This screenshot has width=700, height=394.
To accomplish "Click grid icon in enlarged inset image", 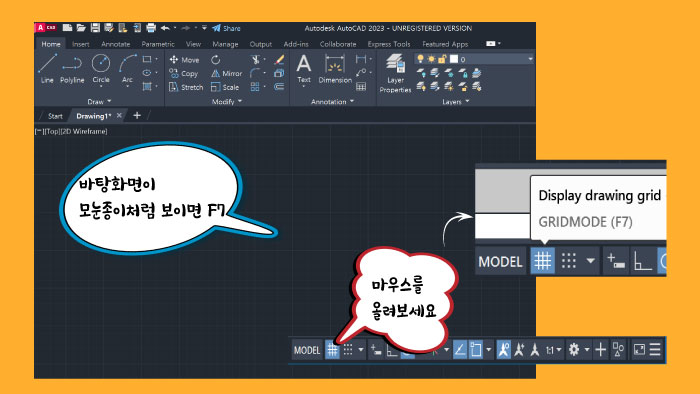I will (543, 260).
